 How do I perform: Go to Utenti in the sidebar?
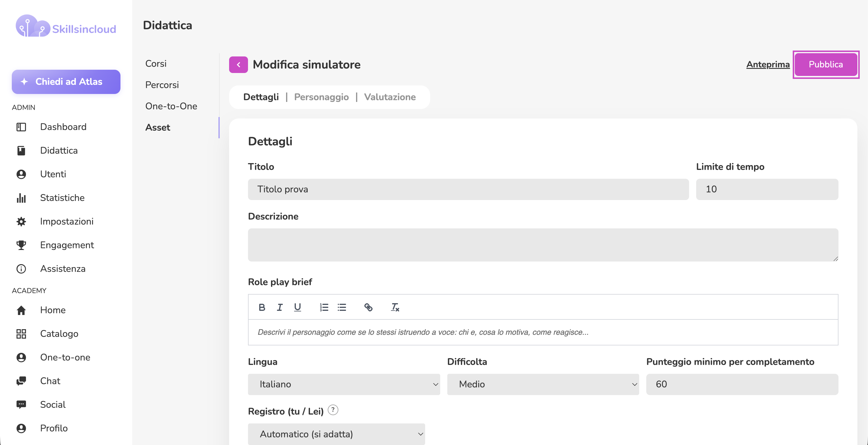click(x=53, y=174)
